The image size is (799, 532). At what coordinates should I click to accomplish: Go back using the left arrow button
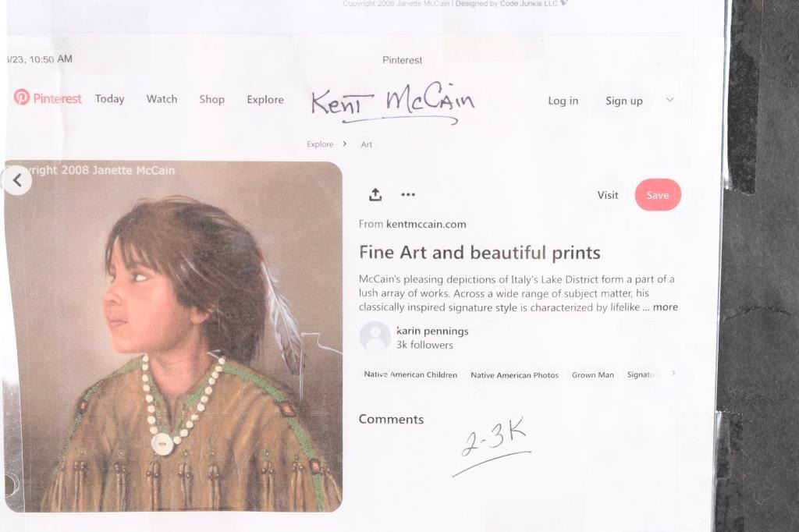16,180
